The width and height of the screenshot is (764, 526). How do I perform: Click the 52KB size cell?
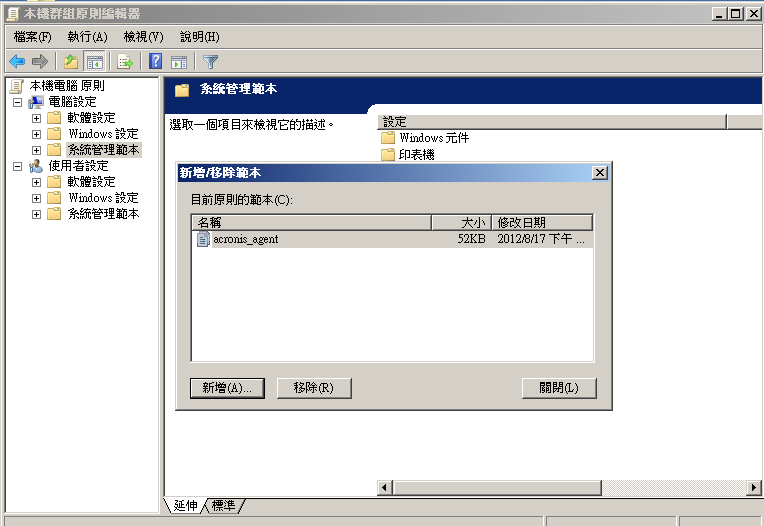[x=471, y=239]
